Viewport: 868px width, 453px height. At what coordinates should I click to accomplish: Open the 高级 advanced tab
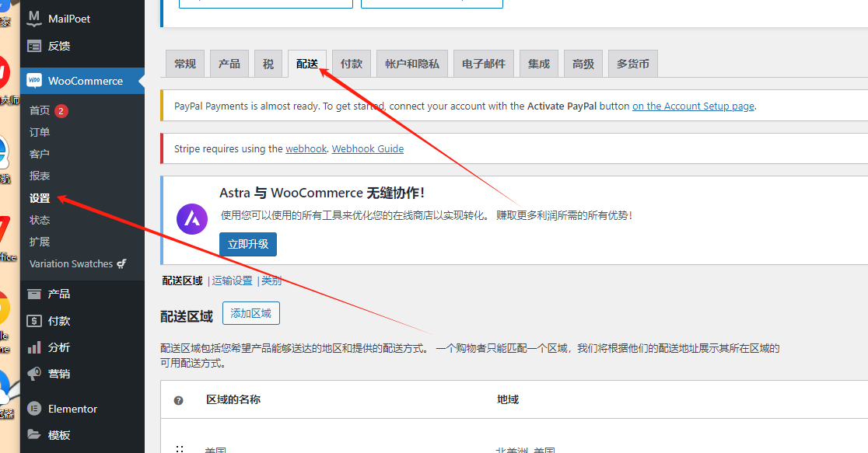[x=583, y=64]
